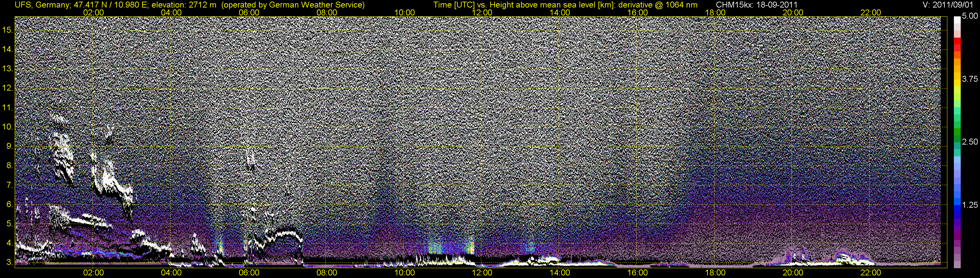This screenshot has height=278, width=980.
Task: Click the '10.' height axis label
Action: click(x=8, y=127)
